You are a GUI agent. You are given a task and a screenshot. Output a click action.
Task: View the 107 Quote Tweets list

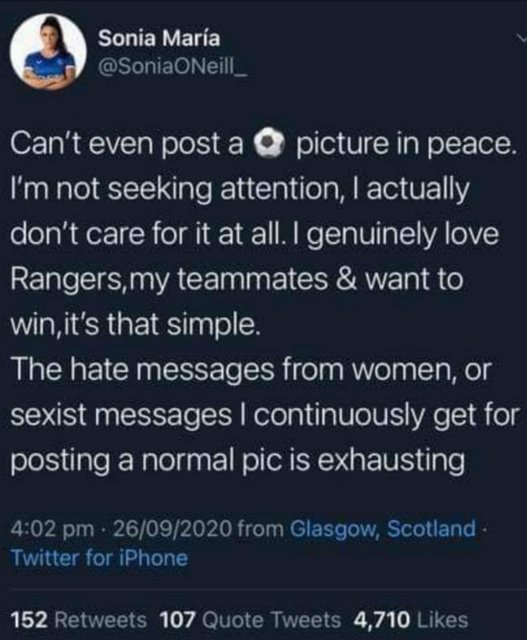pyautogui.click(x=251, y=620)
